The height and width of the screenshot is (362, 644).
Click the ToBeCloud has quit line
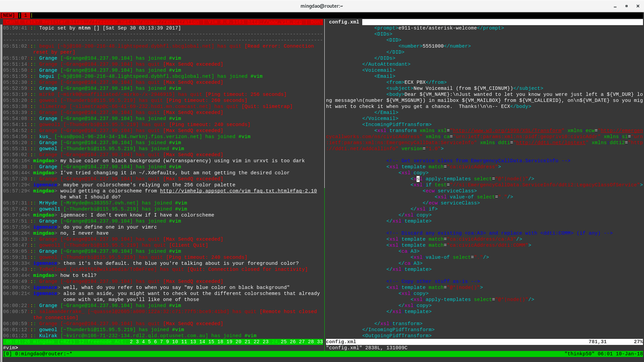(x=155, y=269)
